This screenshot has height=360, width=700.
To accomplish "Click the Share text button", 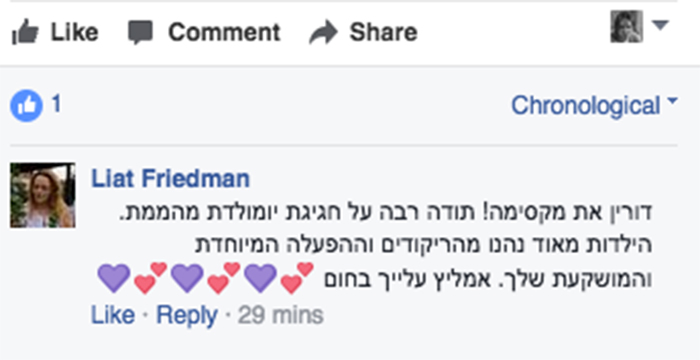I will 383,32.
